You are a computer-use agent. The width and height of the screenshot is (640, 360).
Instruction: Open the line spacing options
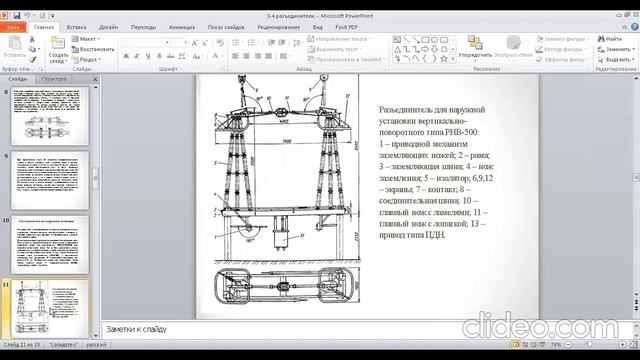point(297,43)
